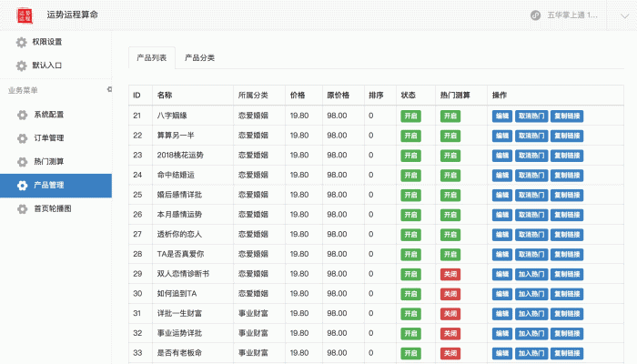The width and height of the screenshot is (637, 364).
Task: Collapse the 业务菜单 section with its small gear
Action: point(109,89)
